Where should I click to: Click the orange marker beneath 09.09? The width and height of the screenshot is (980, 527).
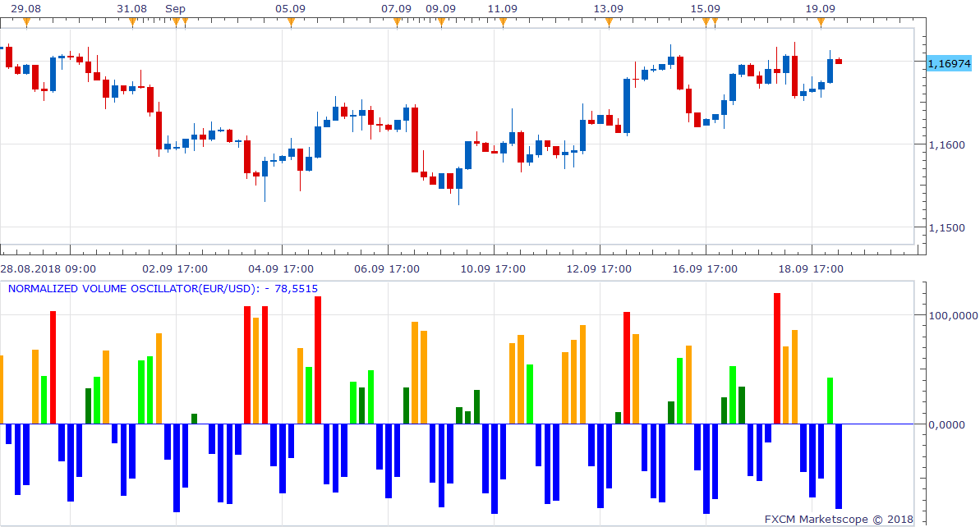coord(441,22)
